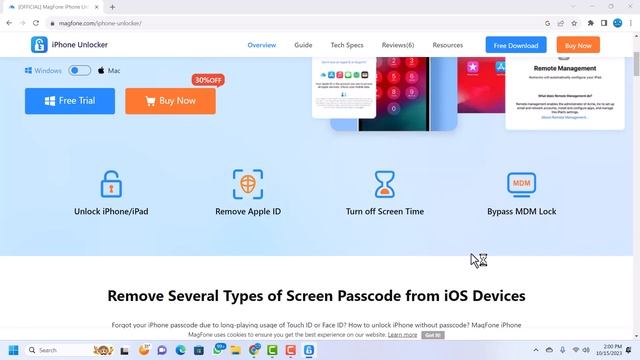Viewport: 640px width, 360px height.
Task: Open the Chrome three-dot menu
Action: (x=631, y=23)
